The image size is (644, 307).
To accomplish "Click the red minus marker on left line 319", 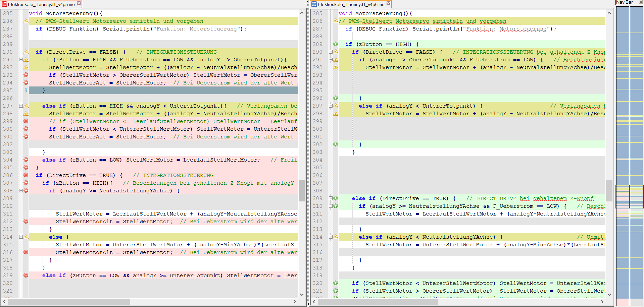I will [26, 275].
